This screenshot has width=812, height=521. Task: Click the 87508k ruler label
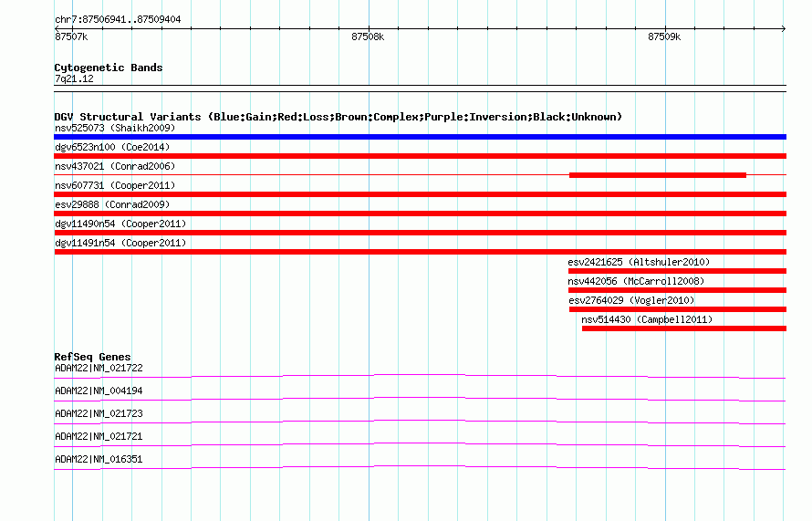pyautogui.click(x=368, y=36)
